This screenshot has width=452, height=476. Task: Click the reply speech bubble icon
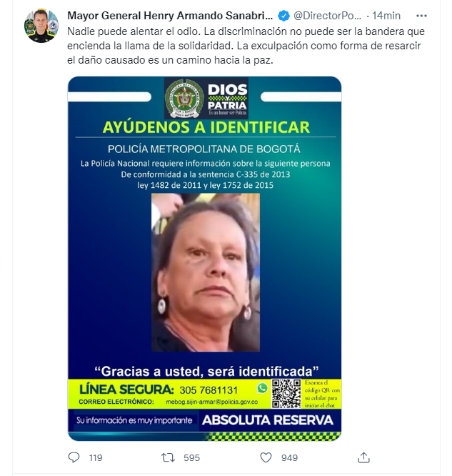[74, 457]
